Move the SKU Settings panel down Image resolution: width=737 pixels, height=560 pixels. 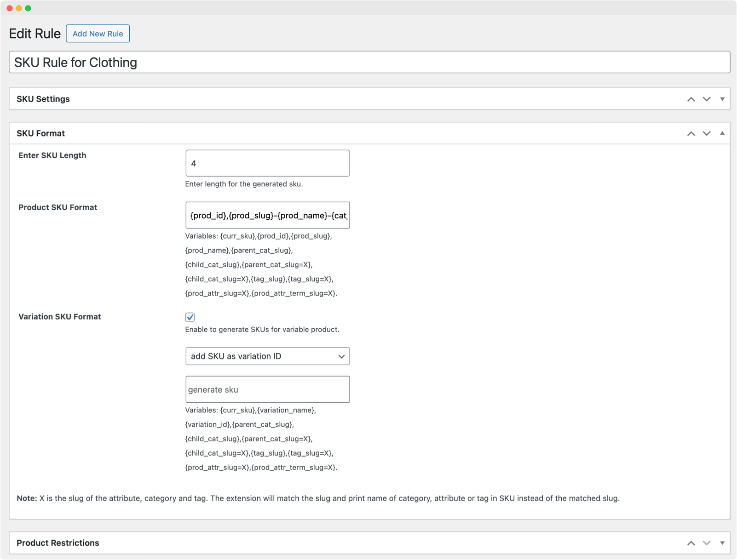click(x=706, y=99)
